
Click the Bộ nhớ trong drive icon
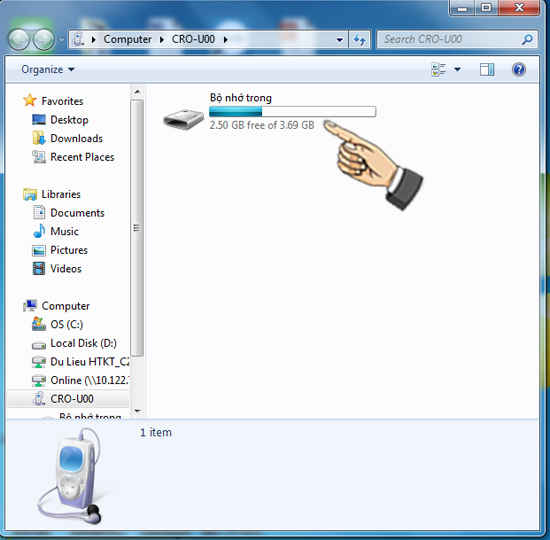(x=183, y=119)
